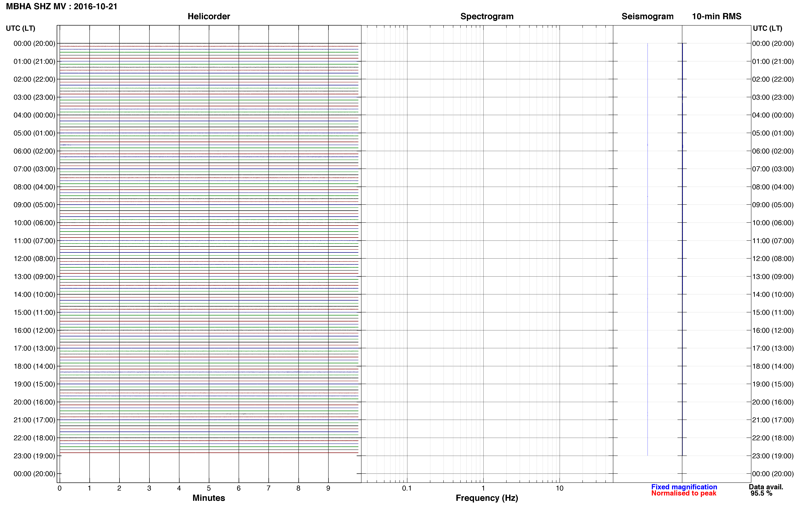Click the Minutes axis label
The image size is (812, 508).
pos(208,498)
